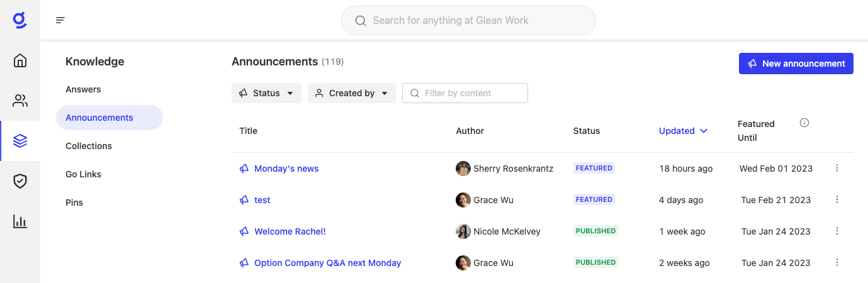
Task: Navigate to Go Links
Action: tap(83, 174)
